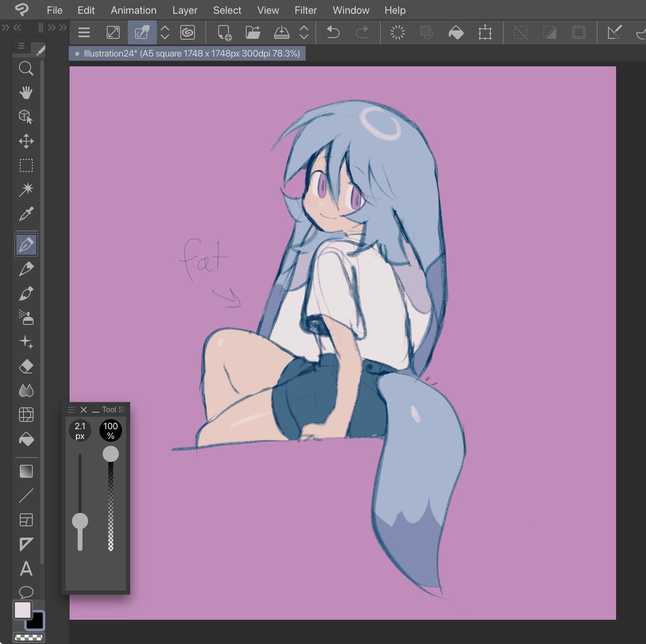Expand collapsed palette dock with double arrows
Viewport: 646px width, 644px height.
coord(6,28)
